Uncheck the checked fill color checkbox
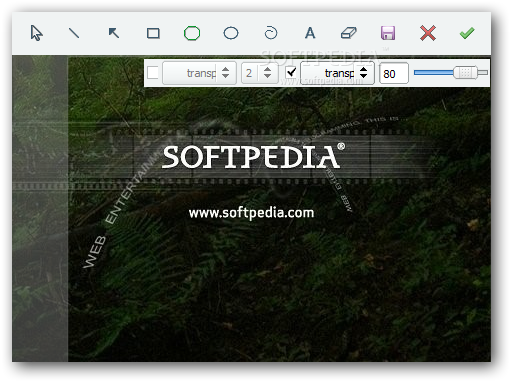 tap(291, 72)
